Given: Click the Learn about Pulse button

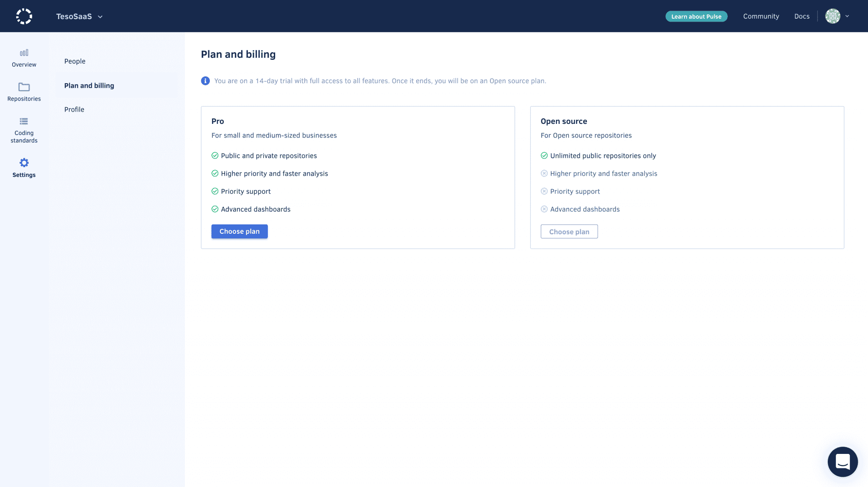Looking at the screenshot, I should (x=696, y=16).
